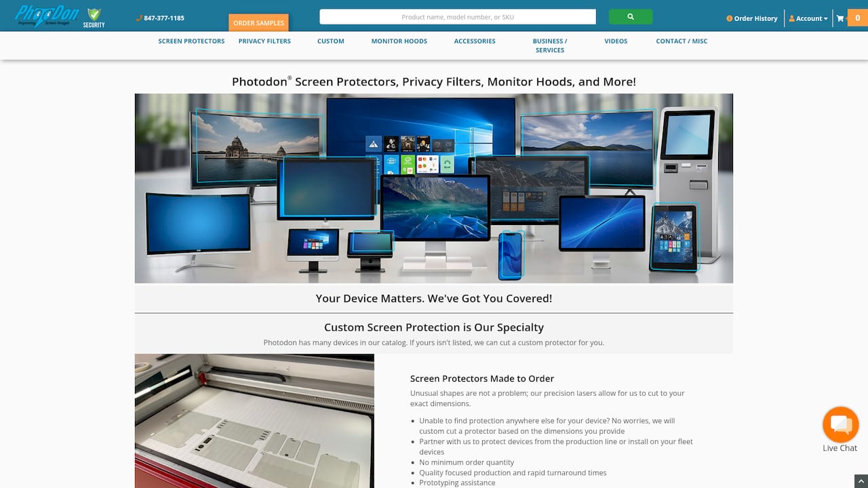Click the laser cutter photo
Viewport: 868px width, 488px height.
(x=254, y=421)
